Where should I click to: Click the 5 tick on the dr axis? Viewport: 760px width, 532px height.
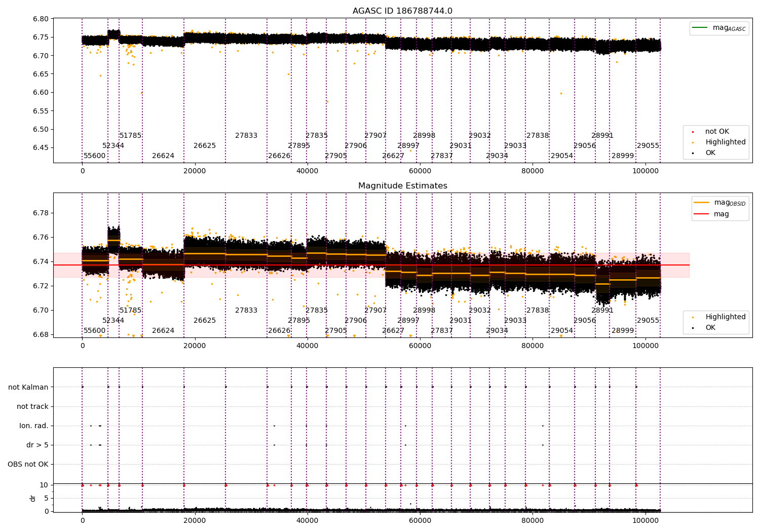tap(46, 498)
